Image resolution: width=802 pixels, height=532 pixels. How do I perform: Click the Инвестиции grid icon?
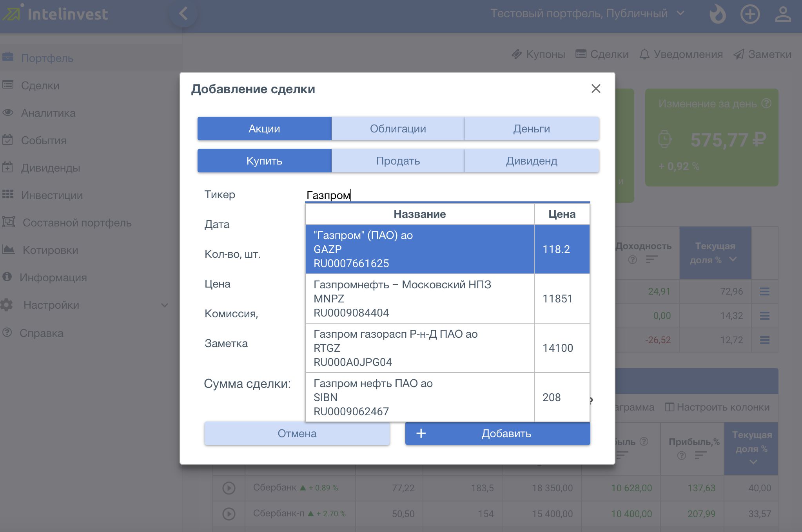[x=8, y=194]
